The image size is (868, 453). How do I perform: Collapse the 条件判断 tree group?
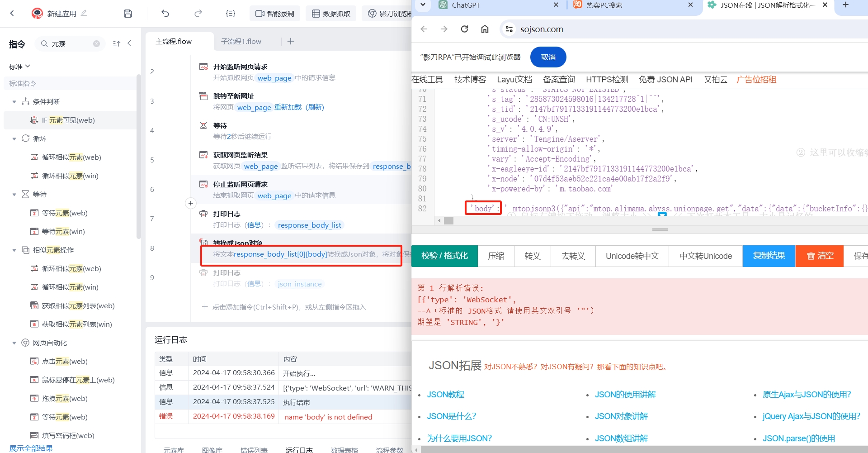[x=14, y=102]
